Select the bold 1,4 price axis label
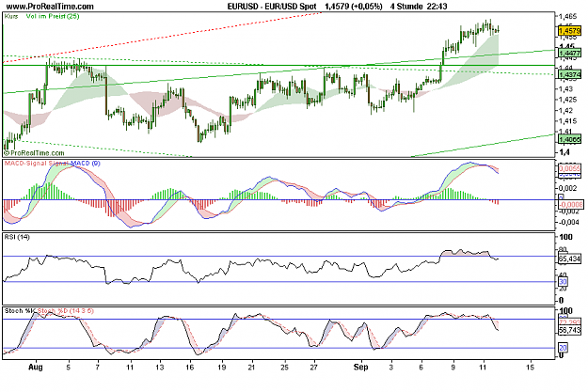Viewport: 588px width, 392px height. (564, 152)
